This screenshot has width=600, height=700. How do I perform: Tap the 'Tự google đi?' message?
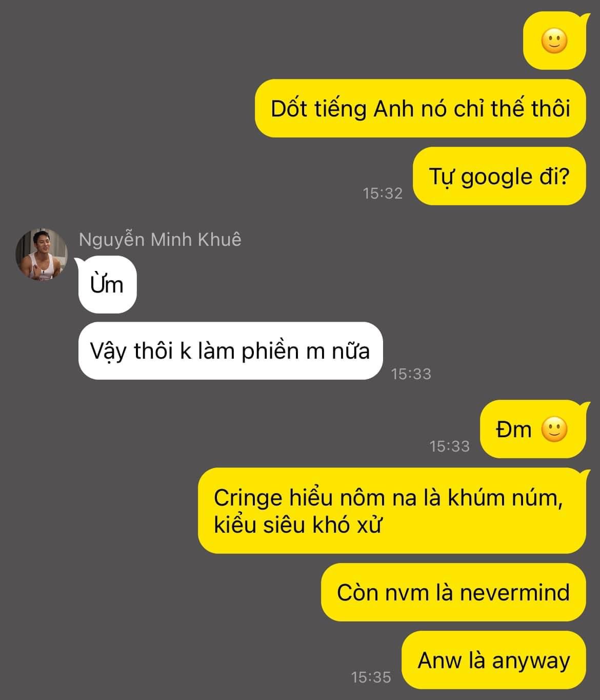499,176
